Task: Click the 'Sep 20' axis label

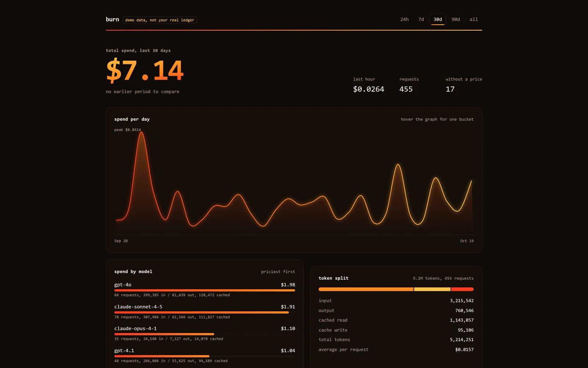Action: pos(121,241)
